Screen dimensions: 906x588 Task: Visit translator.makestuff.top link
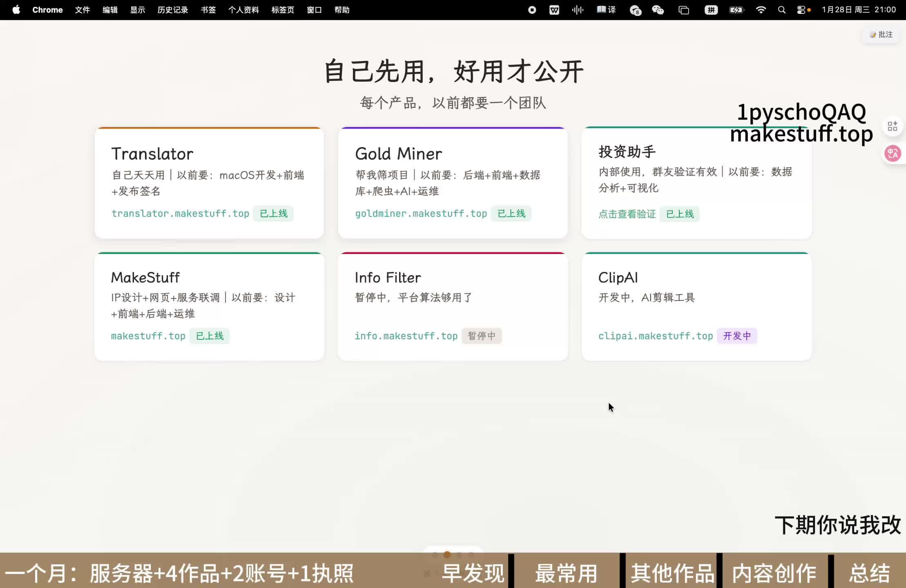click(x=181, y=213)
